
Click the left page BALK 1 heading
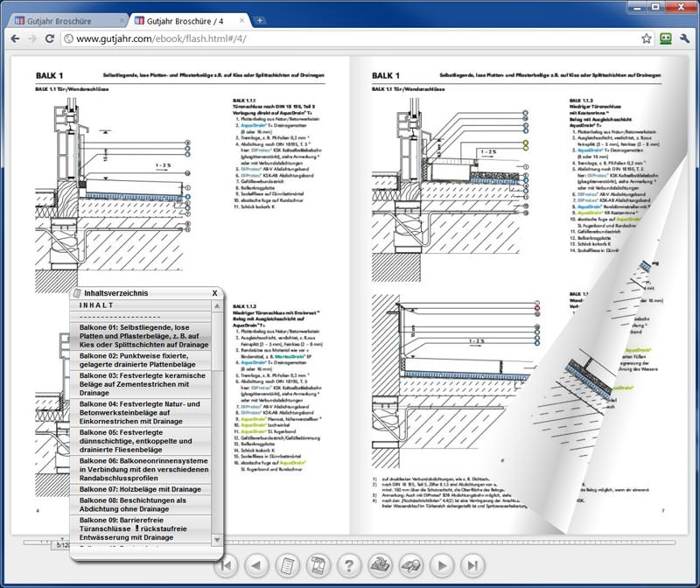click(x=49, y=75)
